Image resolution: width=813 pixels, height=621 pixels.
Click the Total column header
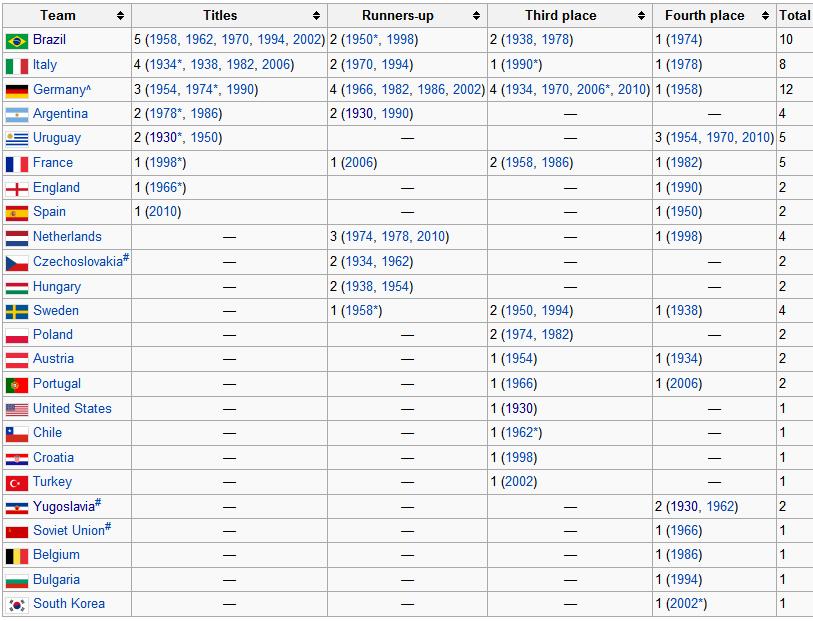coord(794,16)
